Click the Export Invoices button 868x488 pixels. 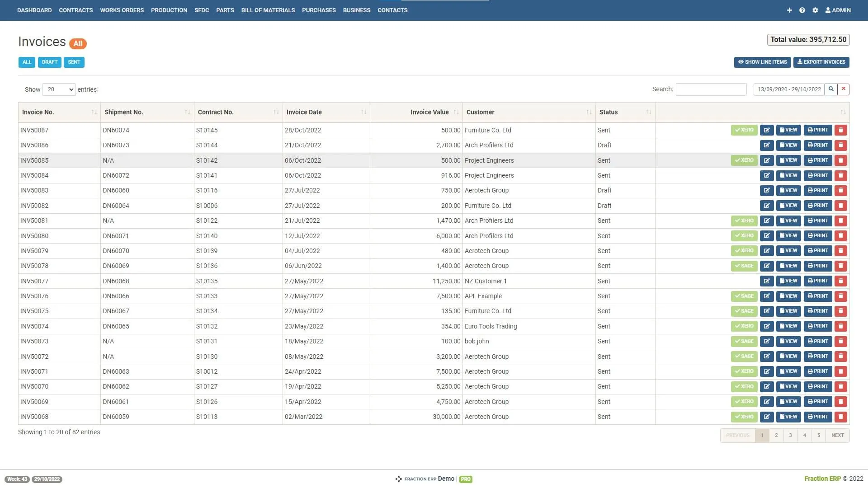pyautogui.click(x=821, y=62)
